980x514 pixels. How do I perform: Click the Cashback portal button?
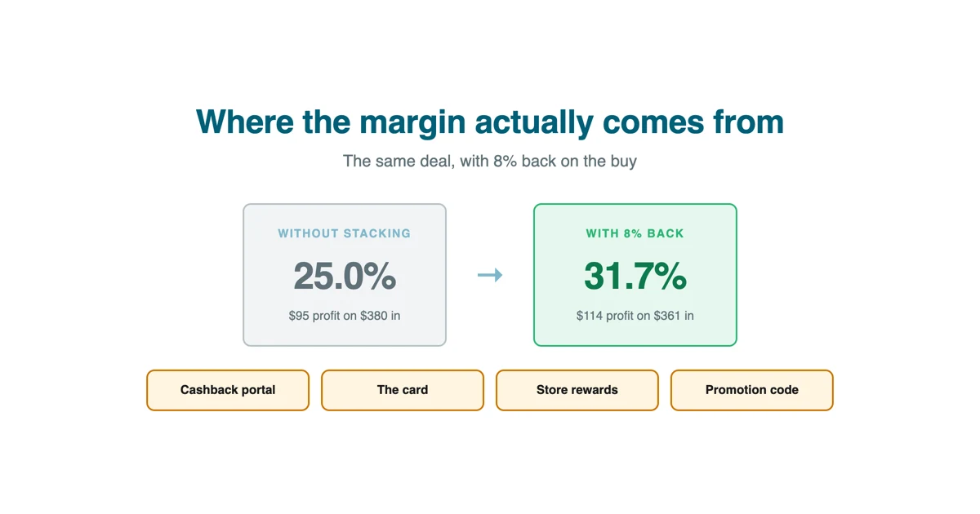tap(228, 390)
